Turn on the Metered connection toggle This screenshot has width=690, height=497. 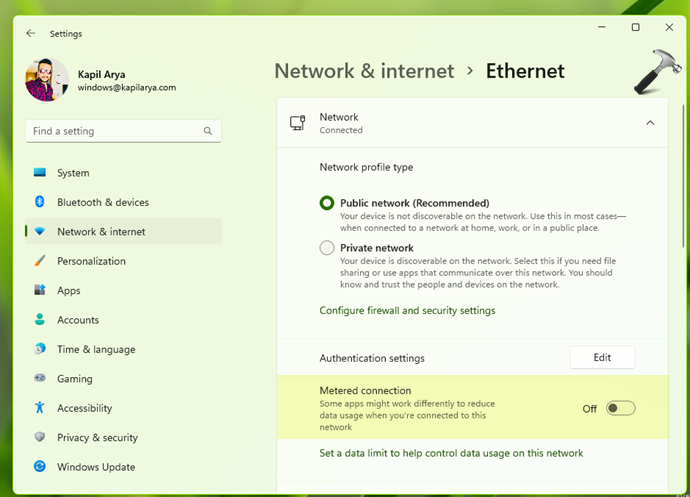tap(620, 408)
